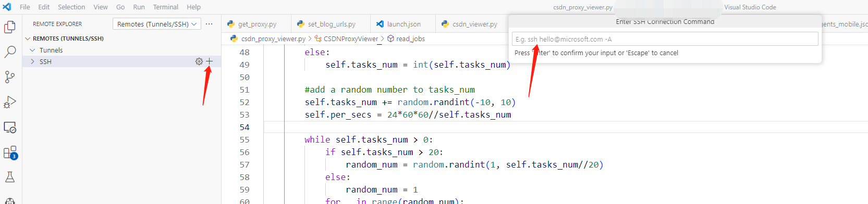Open the Remote Explorer view icon
Screen dimensions: 868x204
pyautogui.click(x=10, y=127)
